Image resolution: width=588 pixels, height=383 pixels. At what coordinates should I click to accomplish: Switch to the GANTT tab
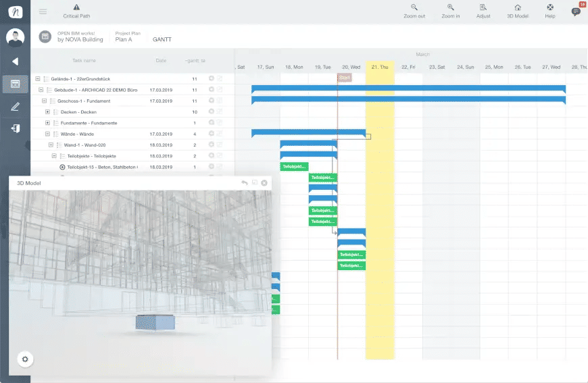click(162, 39)
